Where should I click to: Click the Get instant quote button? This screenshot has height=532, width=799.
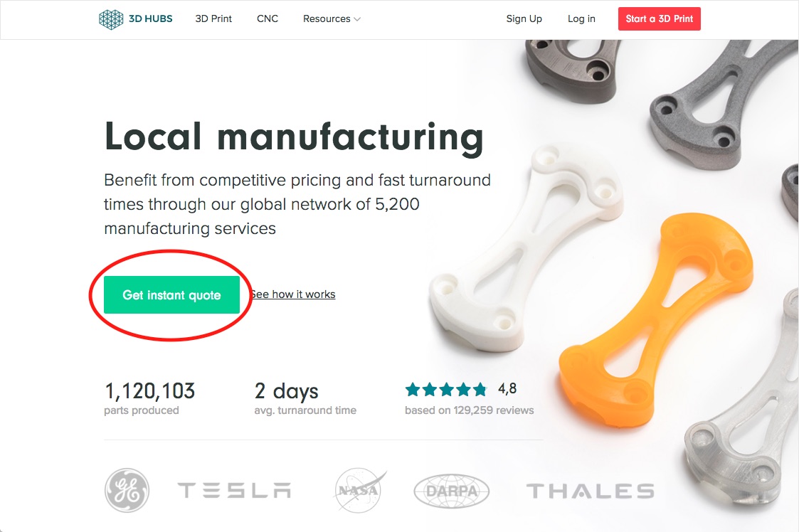tap(171, 294)
